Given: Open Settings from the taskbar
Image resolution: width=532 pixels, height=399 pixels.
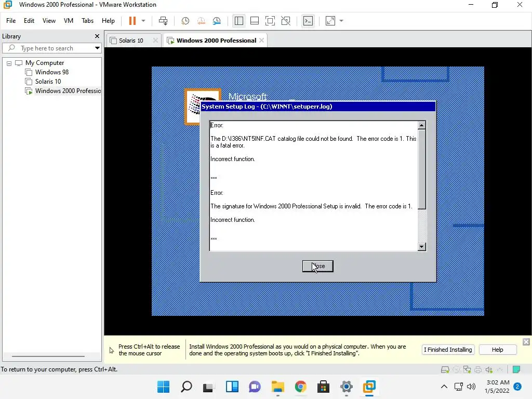Looking at the screenshot, I should pos(347,387).
